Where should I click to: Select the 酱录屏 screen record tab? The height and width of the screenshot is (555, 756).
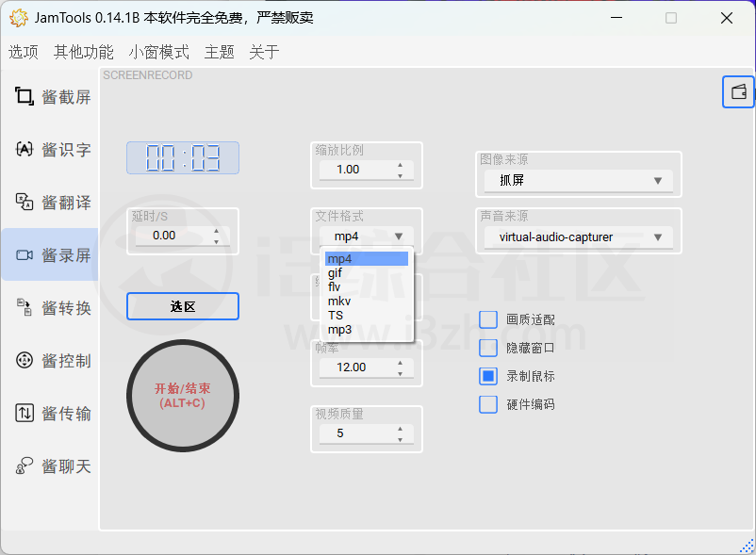52,254
